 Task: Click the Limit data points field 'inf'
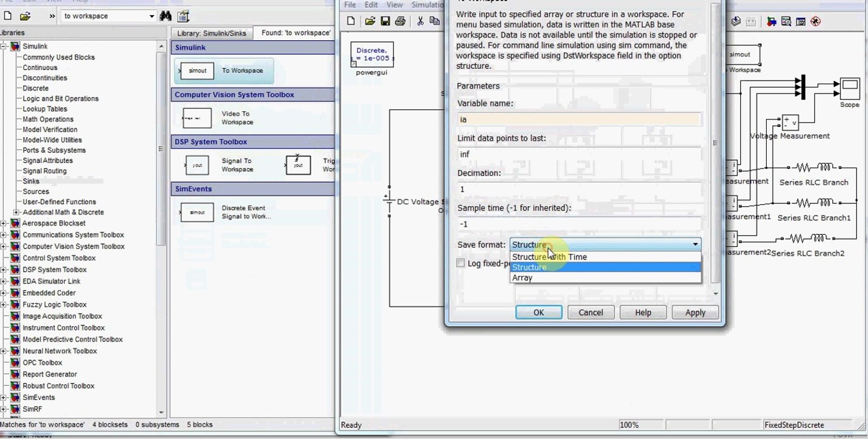pos(579,154)
